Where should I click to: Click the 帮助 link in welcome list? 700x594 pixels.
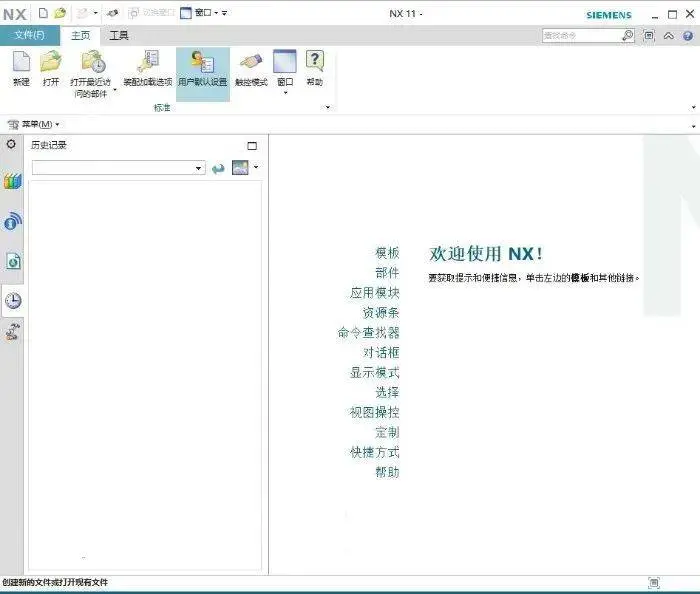pos(387,472)
